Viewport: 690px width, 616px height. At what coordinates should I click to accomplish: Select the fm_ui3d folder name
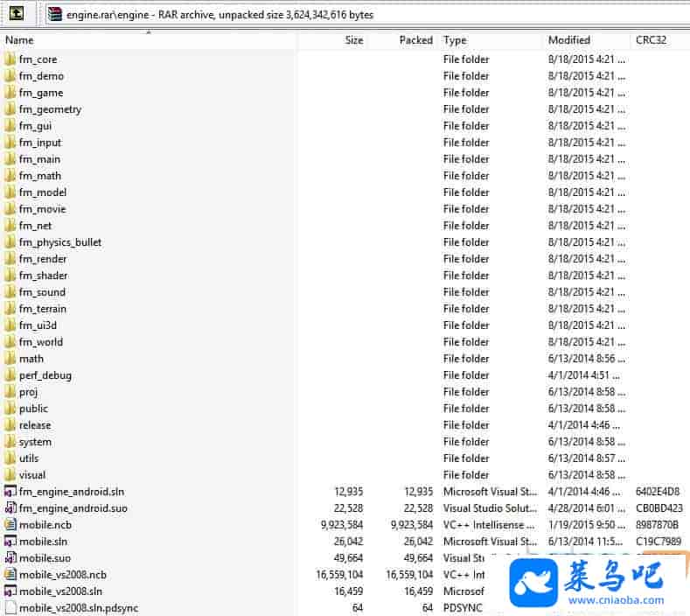point(38,325)
